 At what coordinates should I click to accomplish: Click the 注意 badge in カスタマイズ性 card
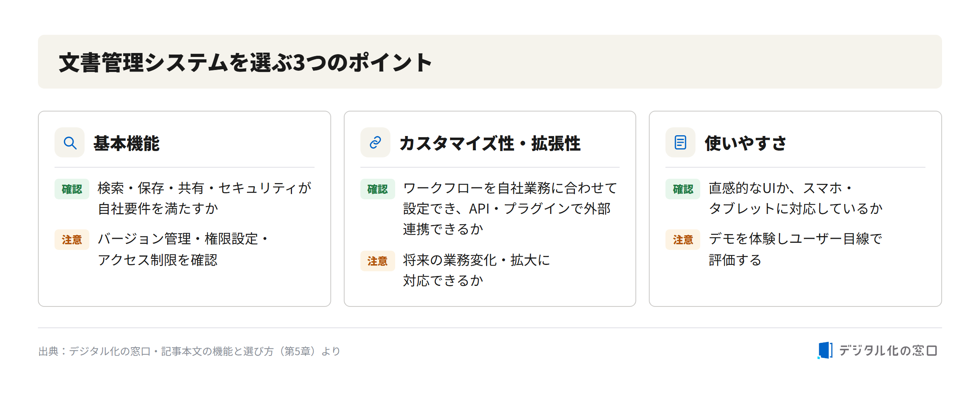pos(378,261)
